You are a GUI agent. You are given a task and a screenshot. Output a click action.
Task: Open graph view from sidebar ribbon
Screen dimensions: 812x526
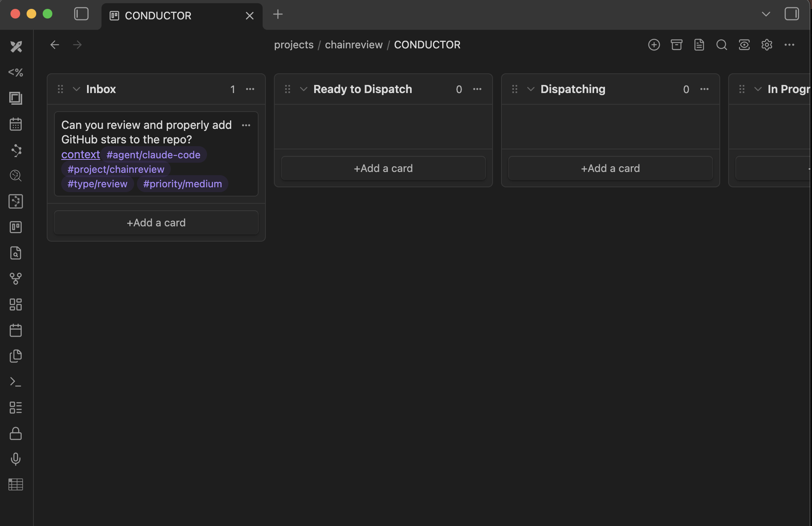(16, 150)
